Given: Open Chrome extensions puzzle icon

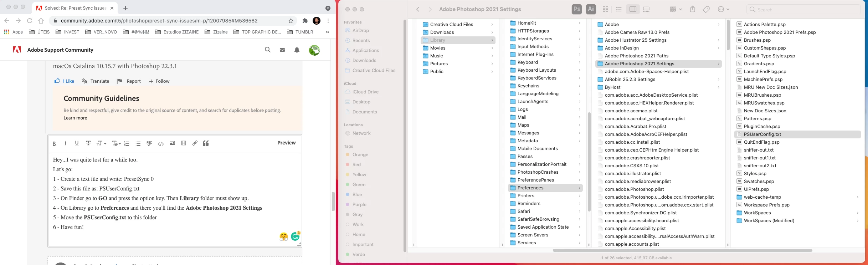Looking at the screenshot, I should (x=305, y=21).
